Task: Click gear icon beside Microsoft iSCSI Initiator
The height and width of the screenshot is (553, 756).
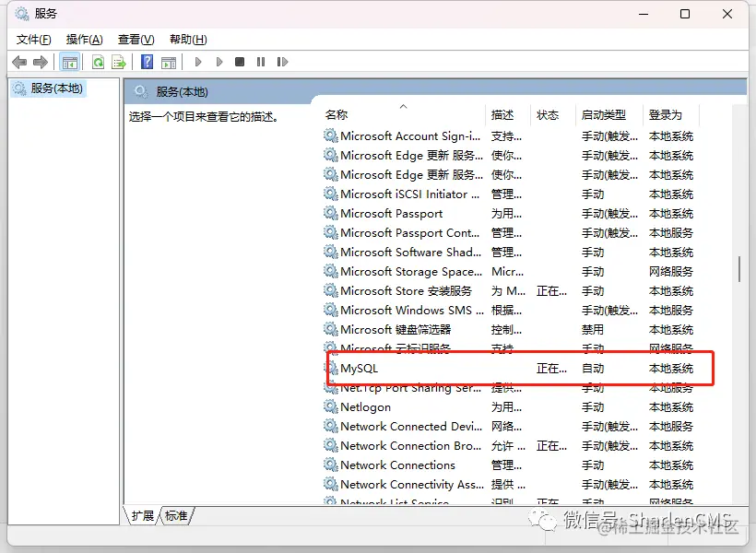Action: 331,194
